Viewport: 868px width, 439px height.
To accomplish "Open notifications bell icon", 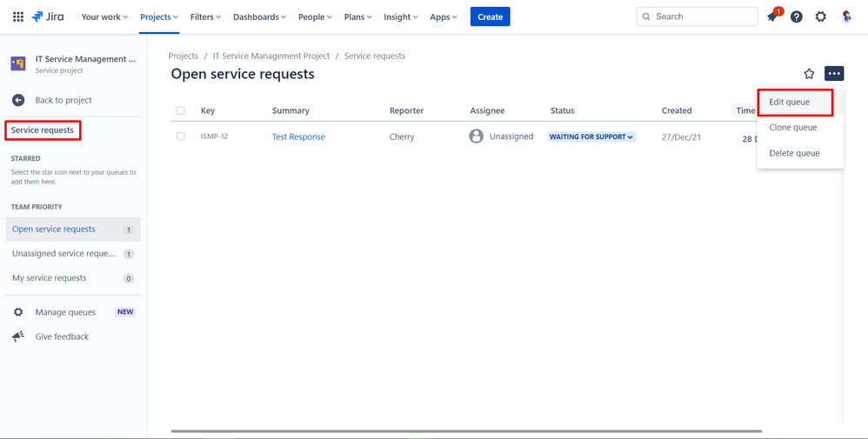I will coord(772,17).
